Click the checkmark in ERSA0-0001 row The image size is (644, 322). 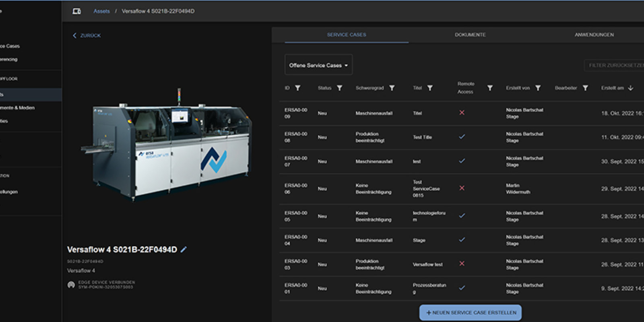(462, 288)
